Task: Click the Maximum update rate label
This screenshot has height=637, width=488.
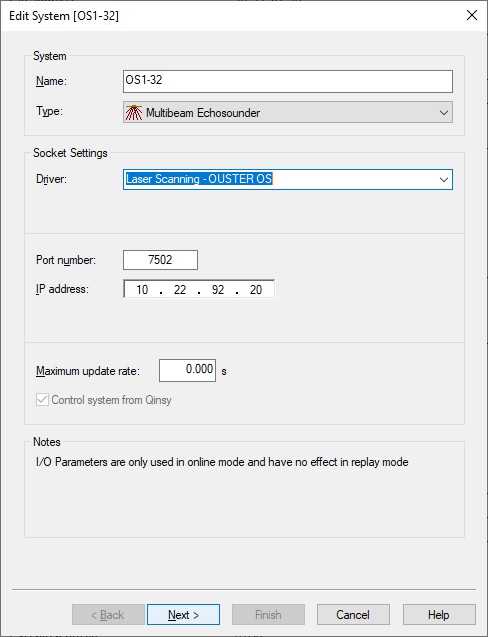Action: [88, 371]
